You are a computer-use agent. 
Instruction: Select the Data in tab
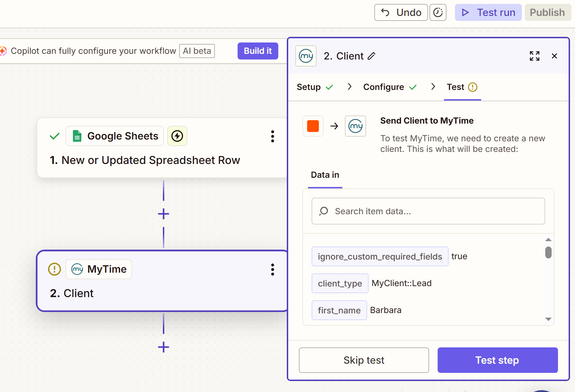coord(325,175)
